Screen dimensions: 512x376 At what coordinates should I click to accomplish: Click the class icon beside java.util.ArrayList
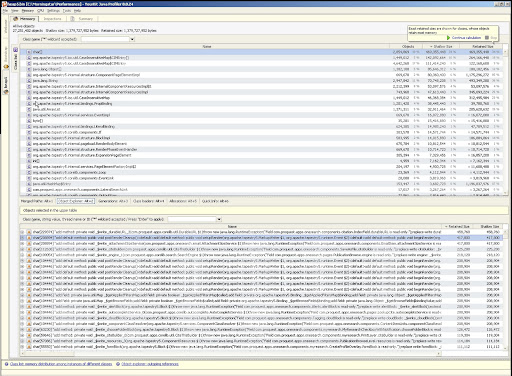[x=29, y=109]
